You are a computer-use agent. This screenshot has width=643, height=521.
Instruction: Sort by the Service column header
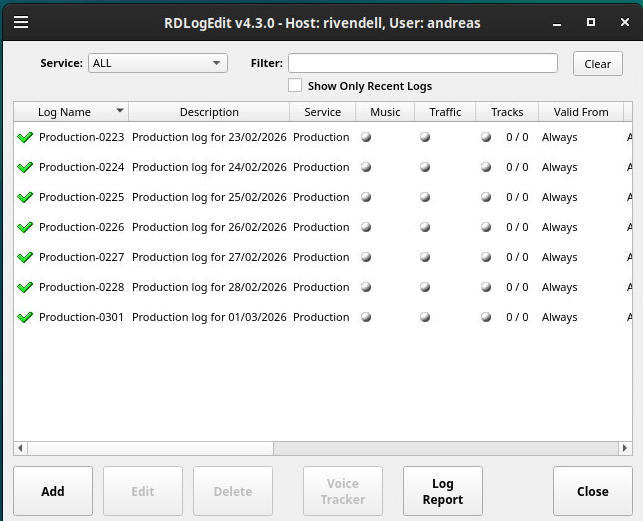click(323, 112)
